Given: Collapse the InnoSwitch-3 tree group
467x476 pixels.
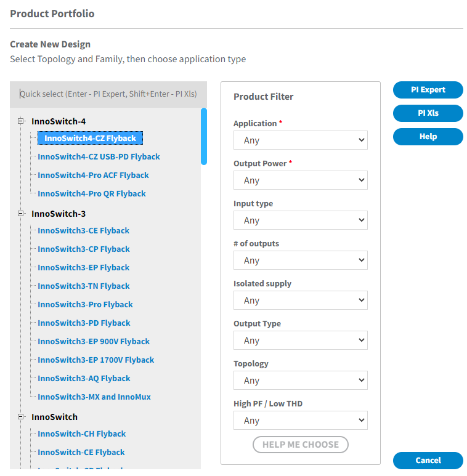Looking at the screenshot, I should [21, 214].
